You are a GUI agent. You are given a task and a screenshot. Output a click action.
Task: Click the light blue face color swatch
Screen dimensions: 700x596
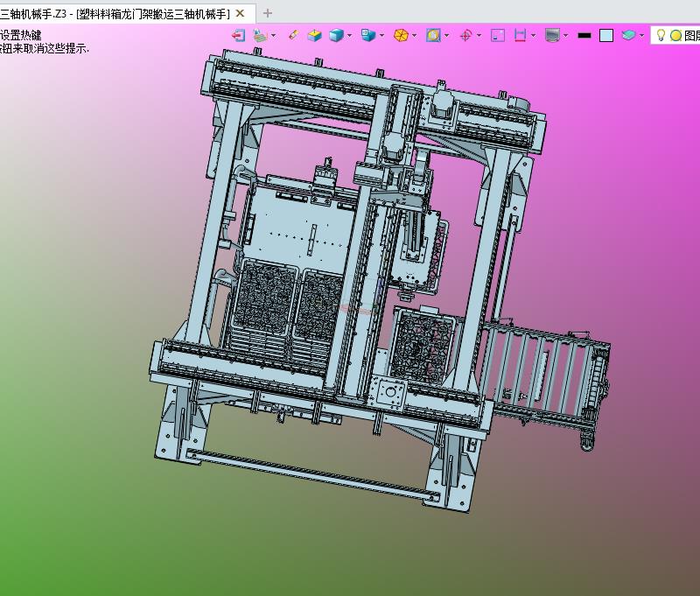click(606, 35)
